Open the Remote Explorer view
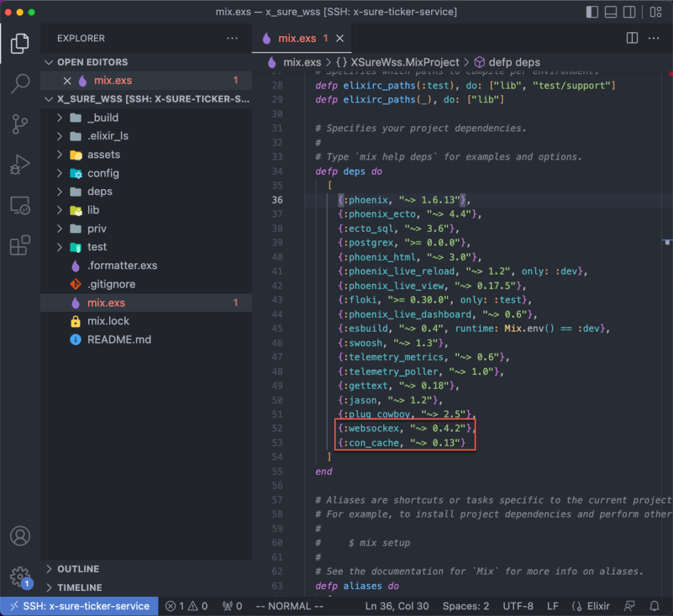This screenshot has height=616, width=673. [20, 205]
